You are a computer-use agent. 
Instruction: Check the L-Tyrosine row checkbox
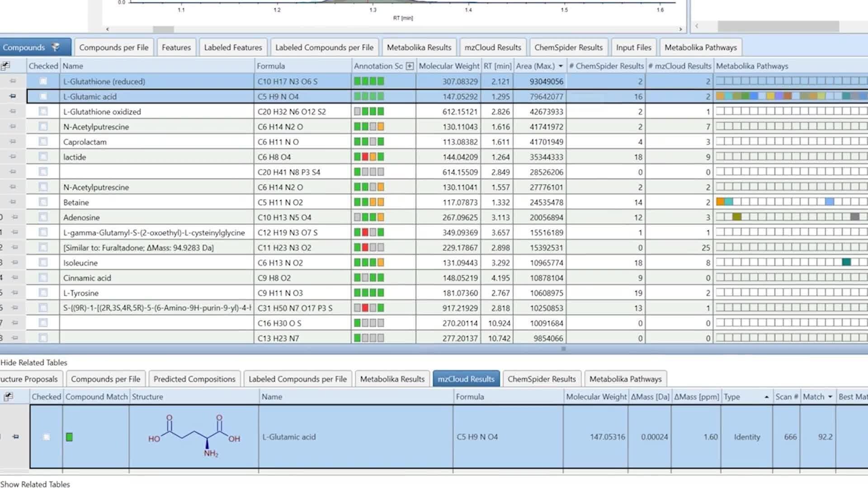pos(43,293)
